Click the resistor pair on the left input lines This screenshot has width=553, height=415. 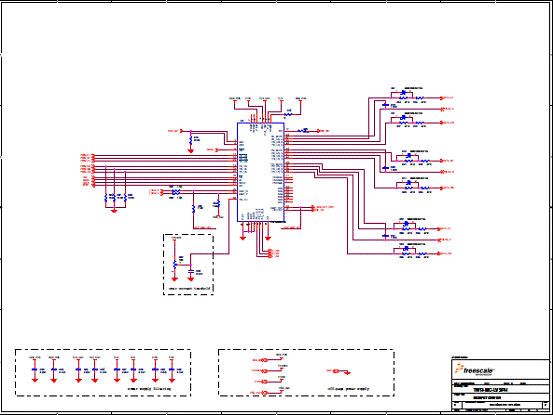[x=176, y=192]
